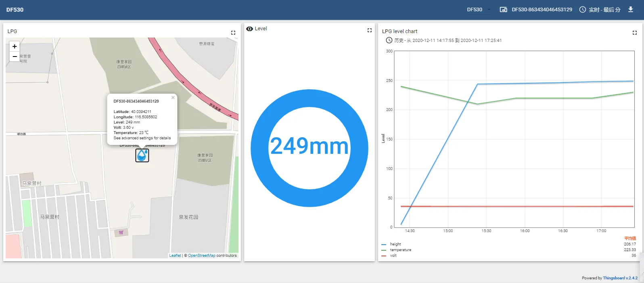Click the 249mm level gauge value
644x283 pixels.
(309, 146)
